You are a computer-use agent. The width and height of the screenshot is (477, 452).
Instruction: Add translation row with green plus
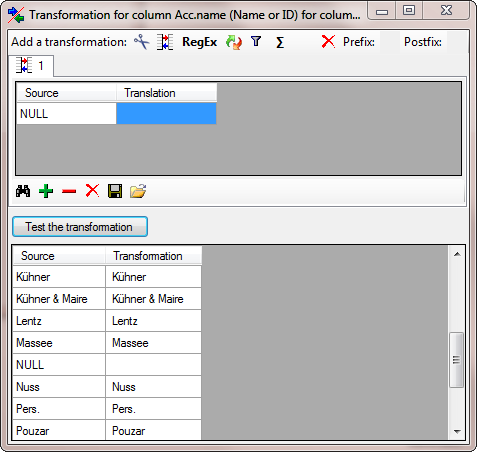coord(46,191)
